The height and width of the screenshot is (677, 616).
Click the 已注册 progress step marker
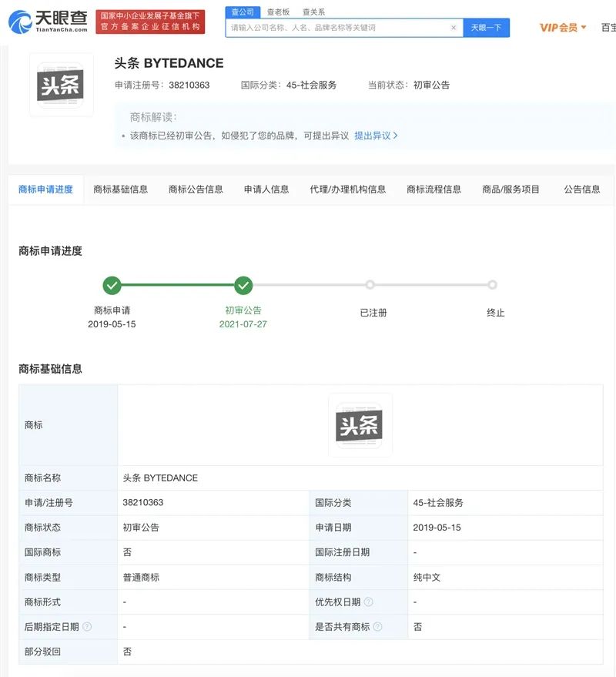[x=370, y=285]
